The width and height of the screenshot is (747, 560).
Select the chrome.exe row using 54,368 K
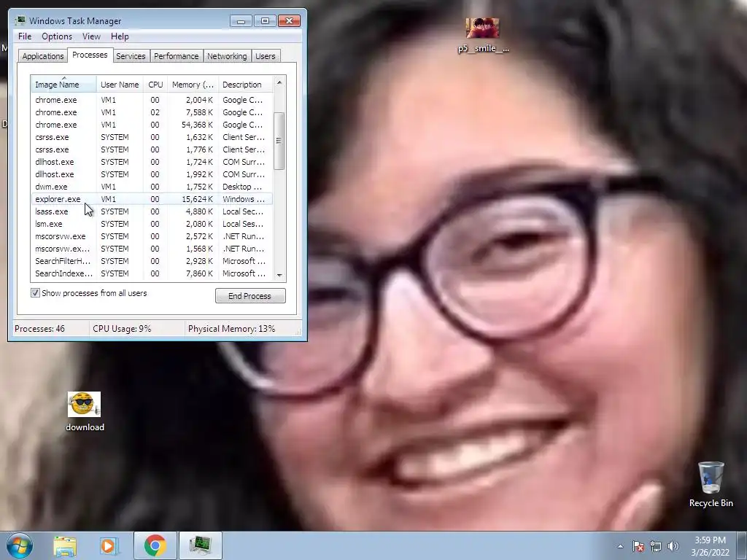(x=152, y=125)
